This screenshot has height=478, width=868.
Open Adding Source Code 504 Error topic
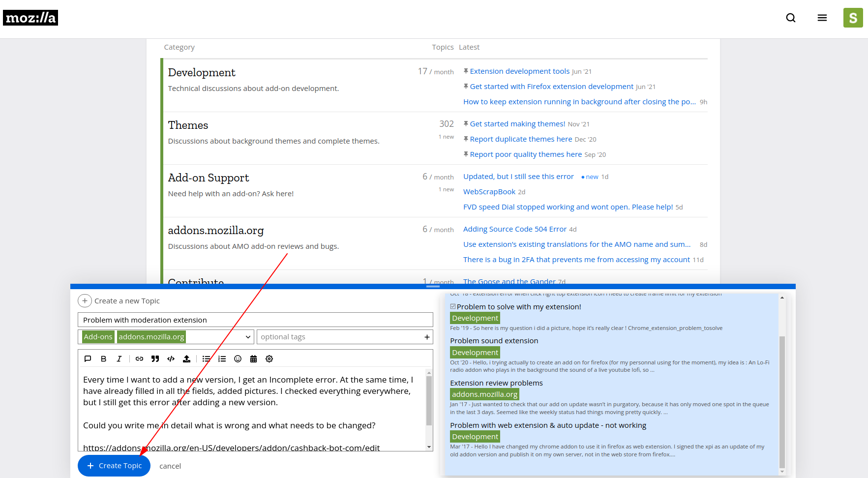[x=515, y=229]
